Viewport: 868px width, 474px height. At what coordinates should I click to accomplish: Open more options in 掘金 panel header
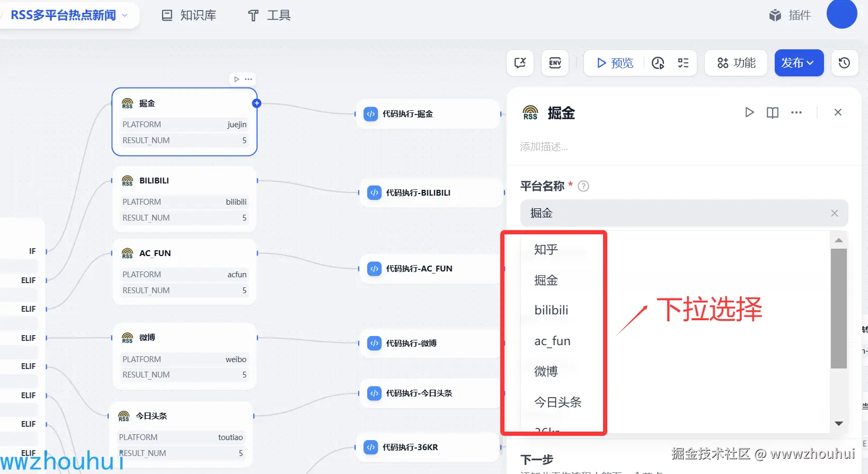point(796,112)
